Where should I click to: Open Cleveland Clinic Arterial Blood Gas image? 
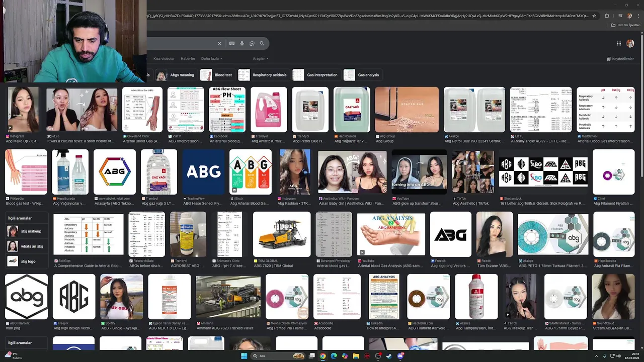tap(142, 110)
